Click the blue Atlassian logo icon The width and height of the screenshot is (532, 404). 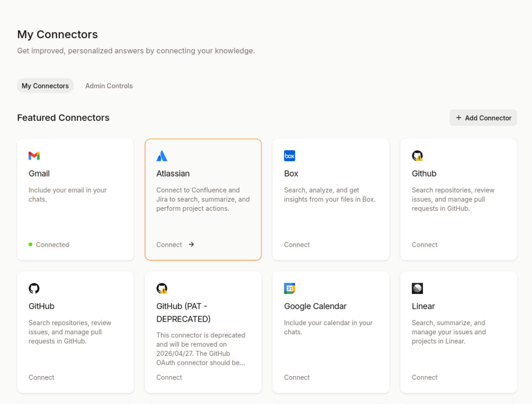pyautogui.click(x=162, y=156)
